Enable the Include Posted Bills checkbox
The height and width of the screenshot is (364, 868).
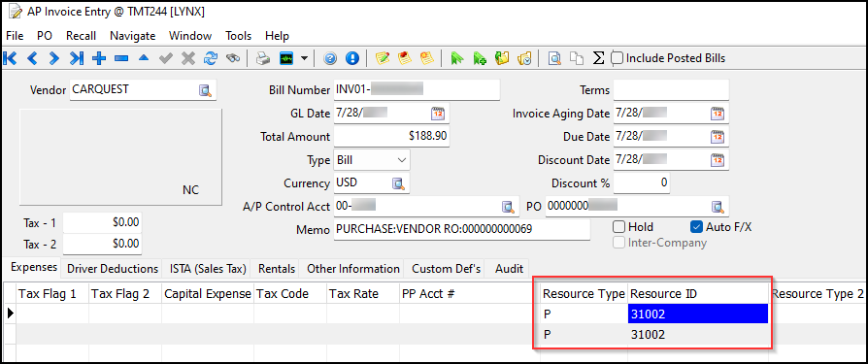coord(617,58)
